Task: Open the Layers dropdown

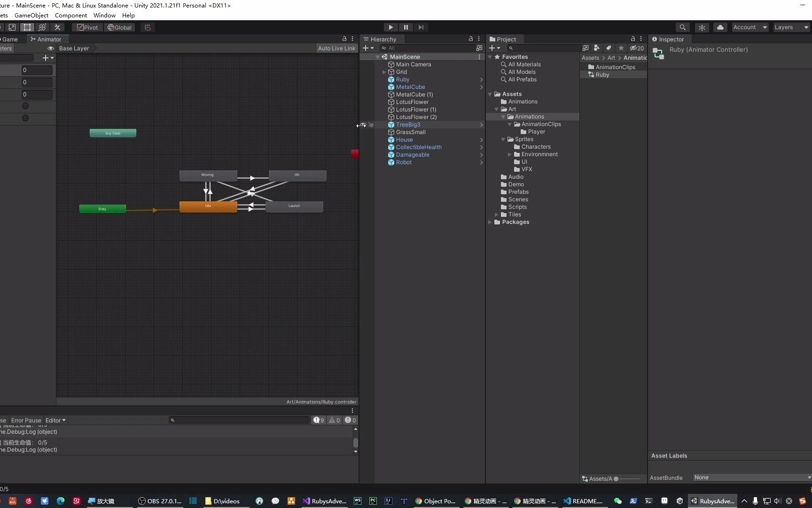Action: [x=791, y=27]
